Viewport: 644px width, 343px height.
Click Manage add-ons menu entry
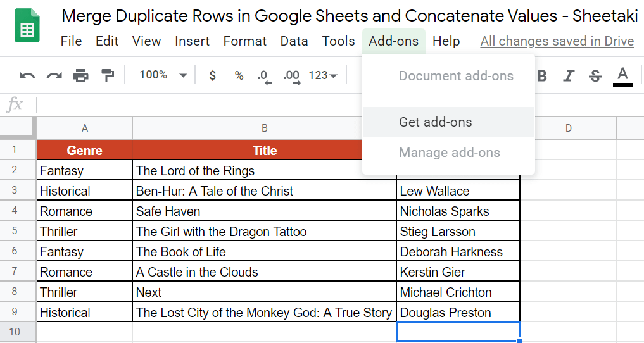point(448,153)
